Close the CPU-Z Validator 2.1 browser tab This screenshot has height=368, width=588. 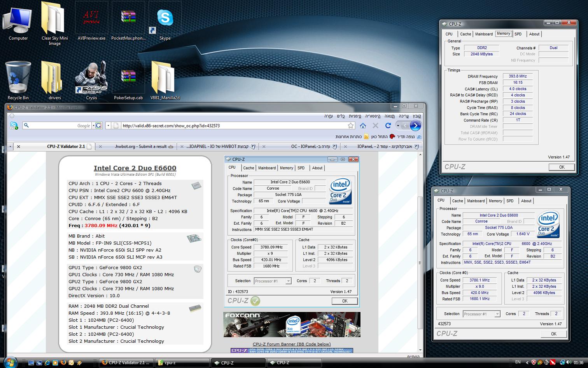[18, 146]
